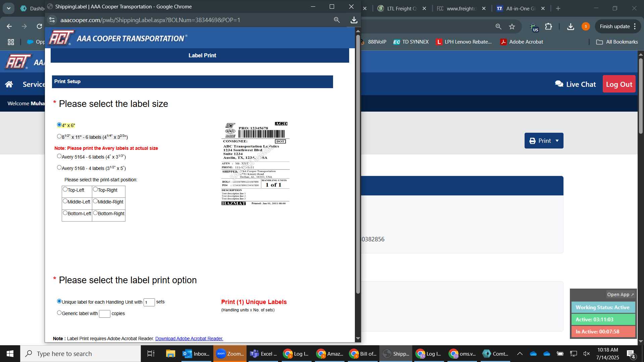The image size is (644, 362).
Task: Switch to the www.freightc tab
Action: [x=462, y=8]
